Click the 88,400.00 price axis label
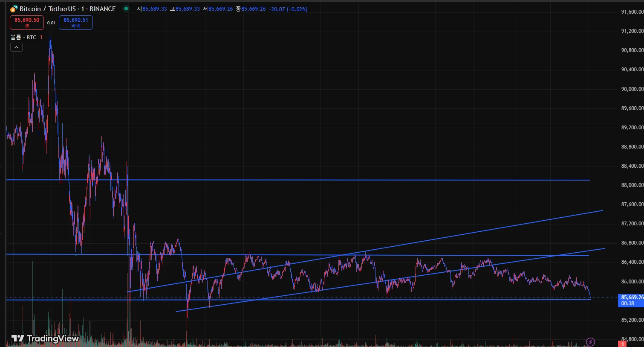This screenshot has height=347, width=644. pyautogui.click(x=632, y=166)
